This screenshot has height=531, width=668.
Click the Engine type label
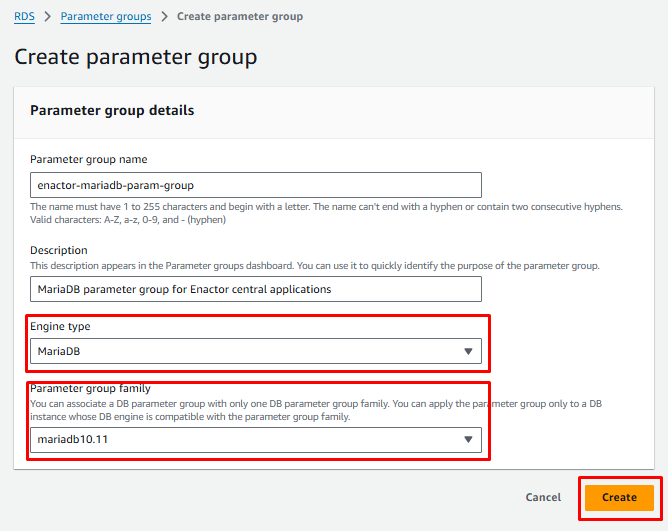click(65, 326)
